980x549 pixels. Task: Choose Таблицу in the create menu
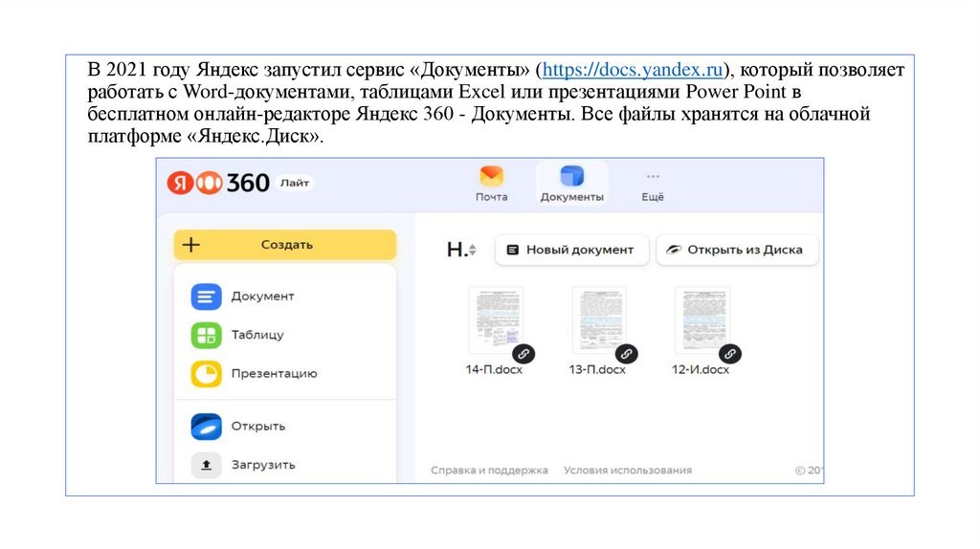click(285, 336)
